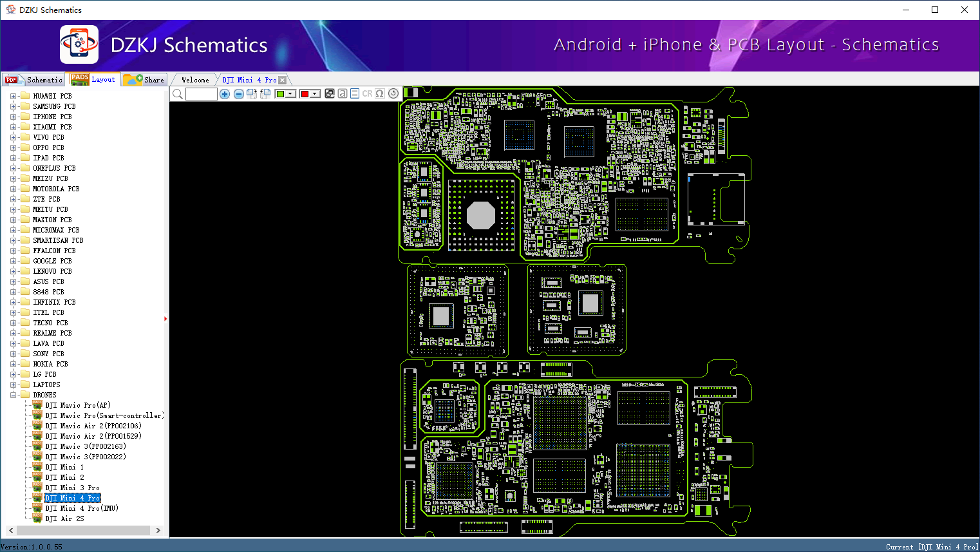
Task: Click the overlapping windows icon in toolbar
Action: coord(330,93)
